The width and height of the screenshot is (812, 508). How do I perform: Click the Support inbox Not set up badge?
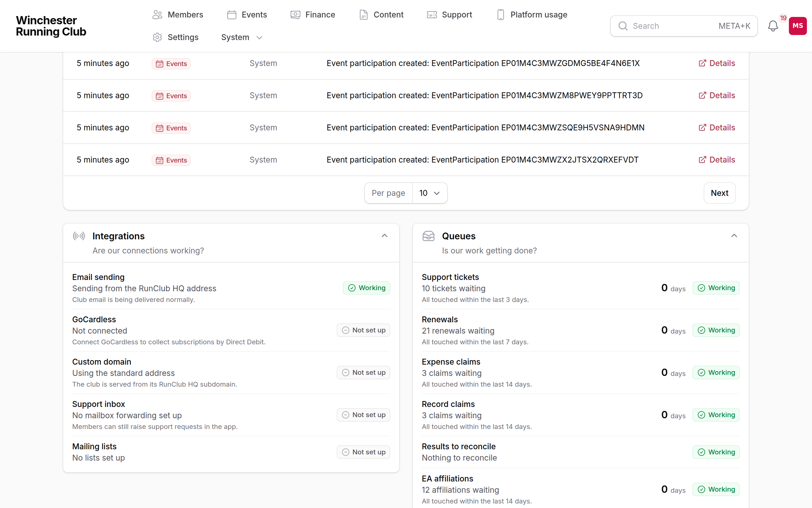[363, 415]
